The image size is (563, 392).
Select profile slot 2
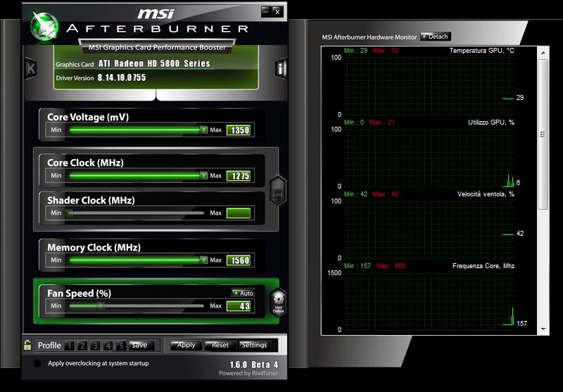click(x=82, y=346)
